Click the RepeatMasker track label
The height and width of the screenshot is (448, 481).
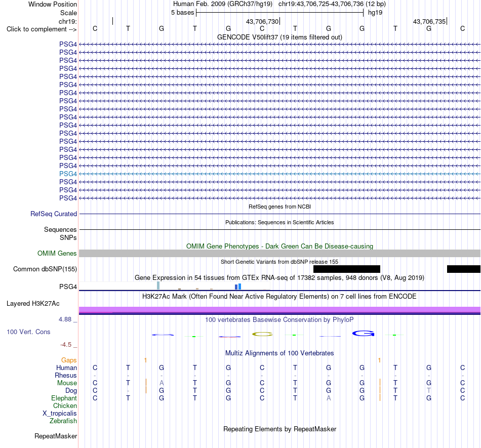(x=56, y=436)
